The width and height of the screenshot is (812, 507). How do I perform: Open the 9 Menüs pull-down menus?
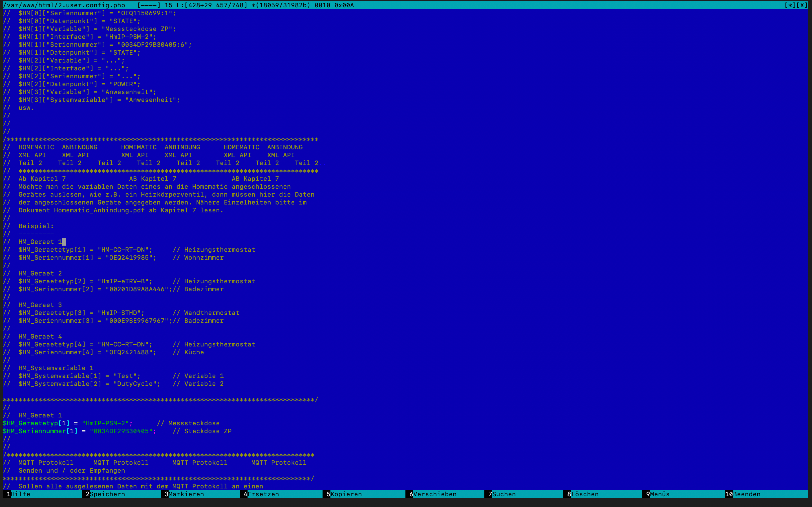[659, 494]
